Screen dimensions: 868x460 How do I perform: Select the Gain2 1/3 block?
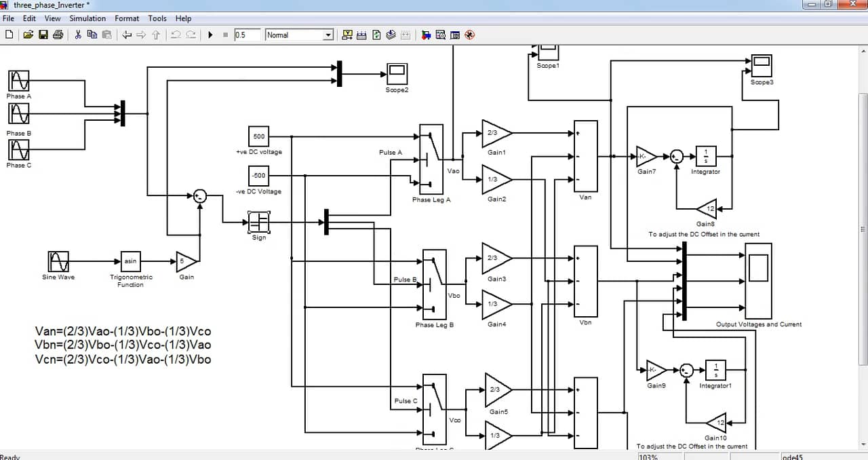(497, 180)
